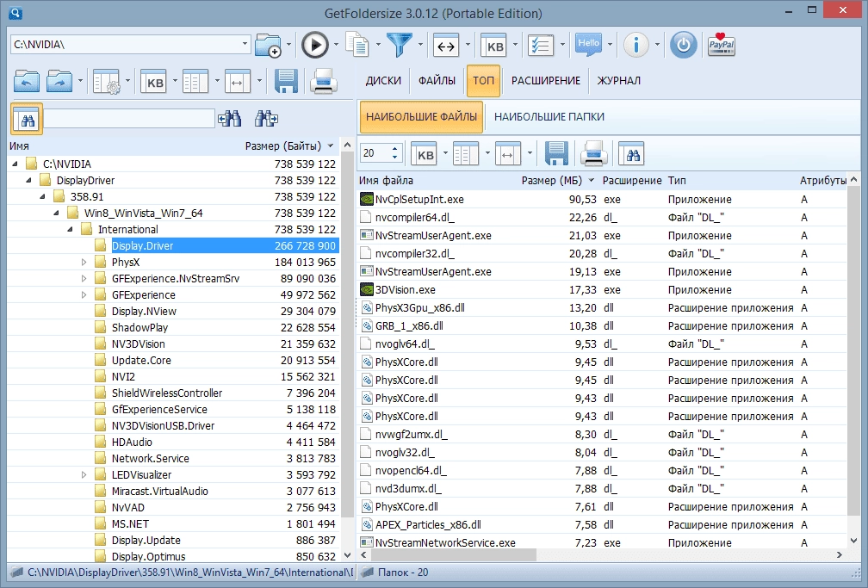Click the PayPal donate icon
The height and width of the screenshot is (588, 868).
[x=722, y=45]
